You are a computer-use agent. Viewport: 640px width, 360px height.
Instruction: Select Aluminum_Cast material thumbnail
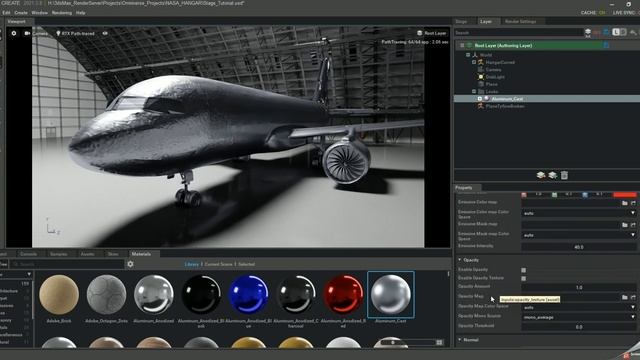tap(391, 295)
